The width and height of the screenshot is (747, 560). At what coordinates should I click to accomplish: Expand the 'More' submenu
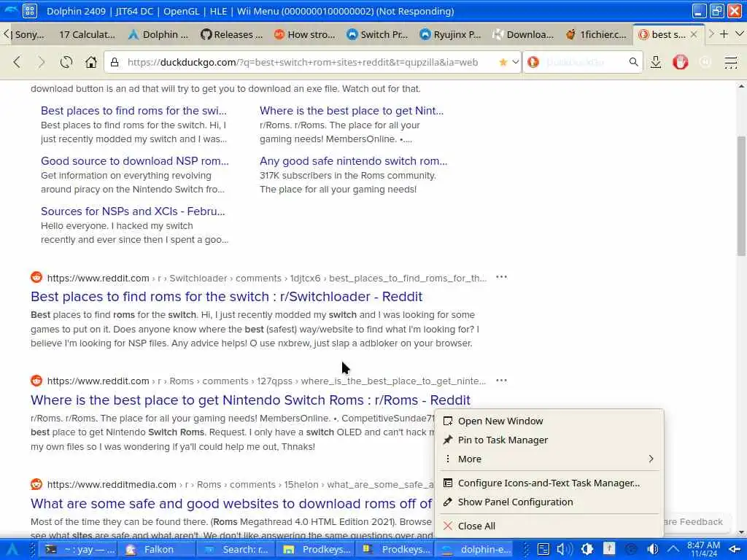pos(549,459)
